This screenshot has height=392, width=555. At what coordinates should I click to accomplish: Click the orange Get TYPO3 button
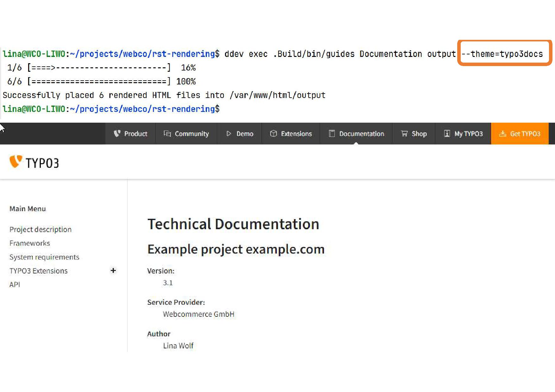click(520, 133)
